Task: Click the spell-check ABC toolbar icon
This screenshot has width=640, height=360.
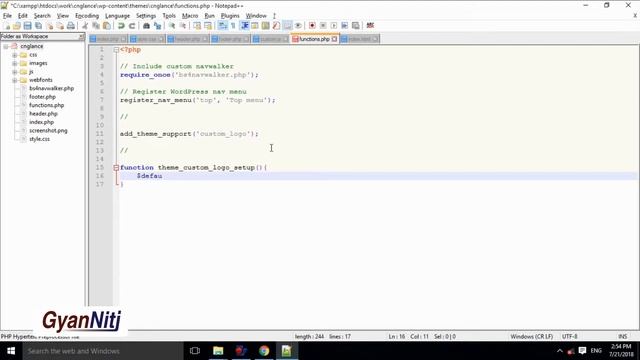Action: (370, 26)
